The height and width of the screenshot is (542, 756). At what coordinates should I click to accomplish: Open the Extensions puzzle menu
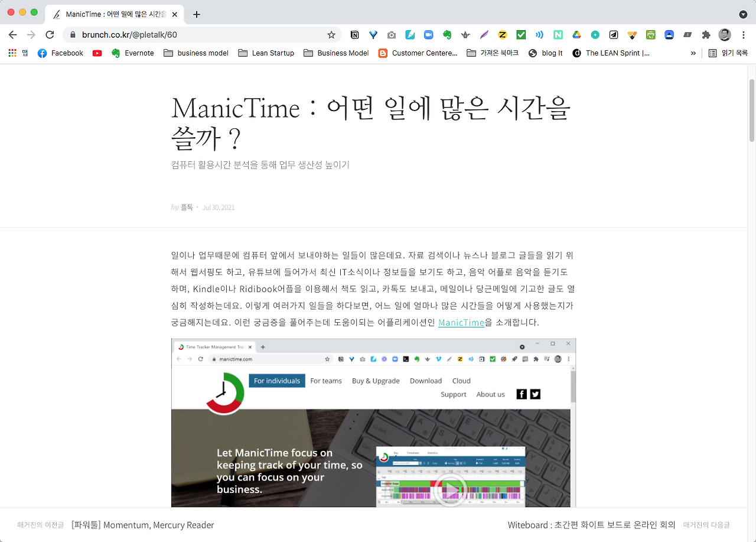click(706, 35)
